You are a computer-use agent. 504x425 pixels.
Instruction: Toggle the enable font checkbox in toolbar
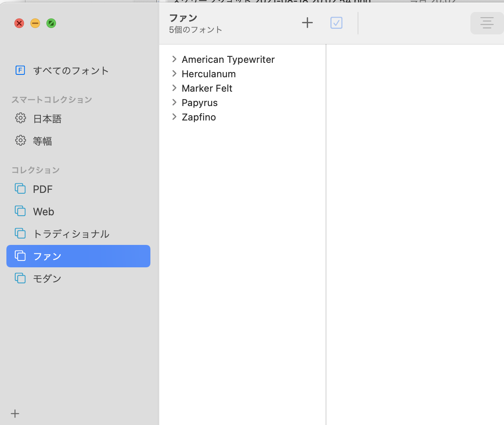coord(336,23)
